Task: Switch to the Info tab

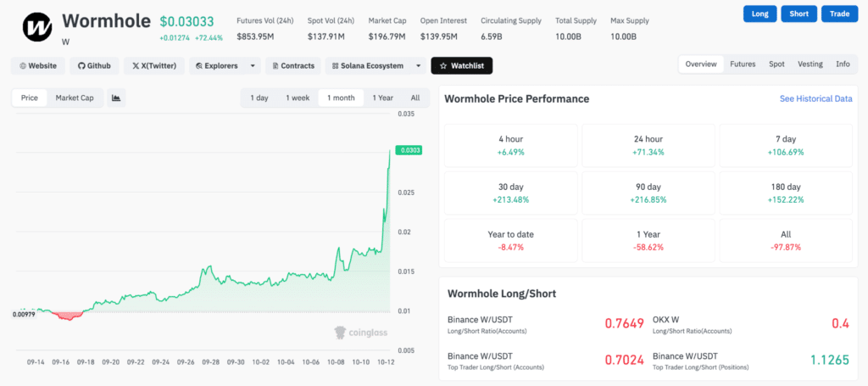Action: (843, 64)
